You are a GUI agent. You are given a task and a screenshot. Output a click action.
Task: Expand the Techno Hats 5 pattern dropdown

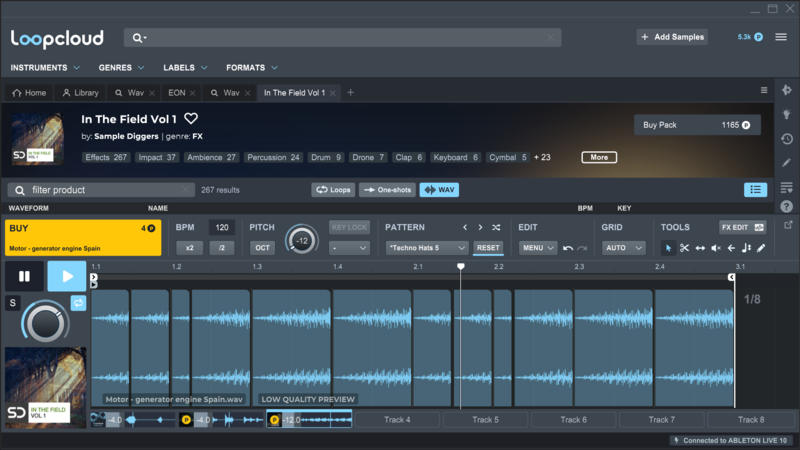(x=427, y=248)
